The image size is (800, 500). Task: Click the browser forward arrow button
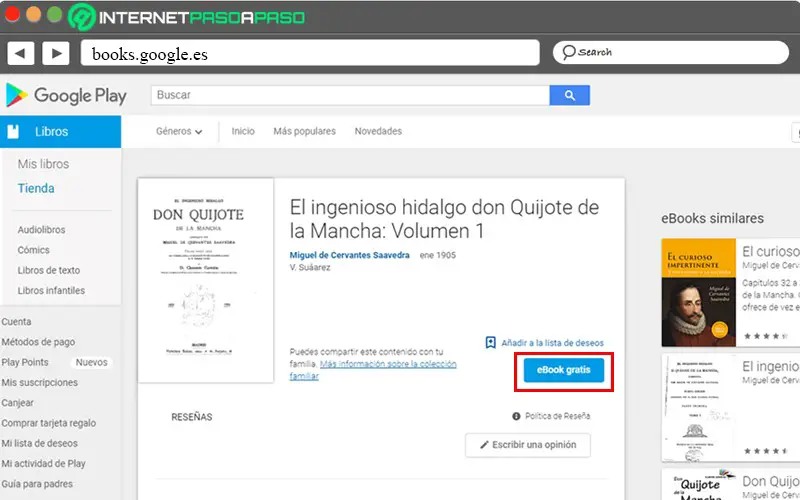56,53
